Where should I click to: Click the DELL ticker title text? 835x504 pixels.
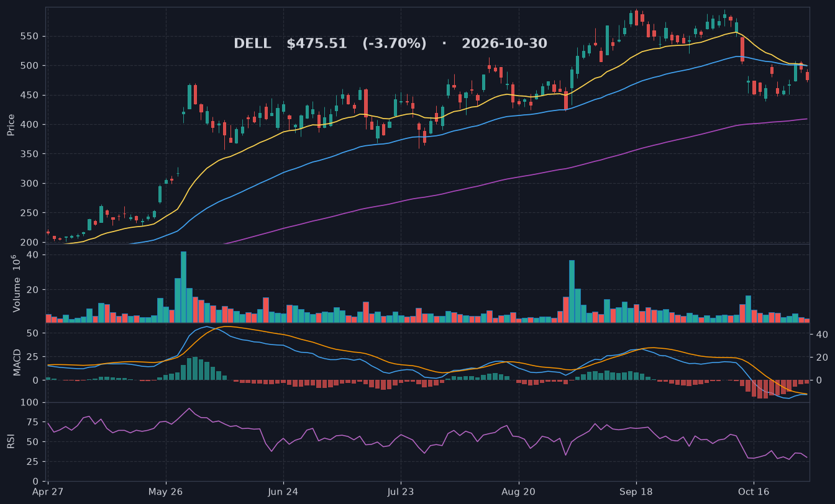(252, 43)
